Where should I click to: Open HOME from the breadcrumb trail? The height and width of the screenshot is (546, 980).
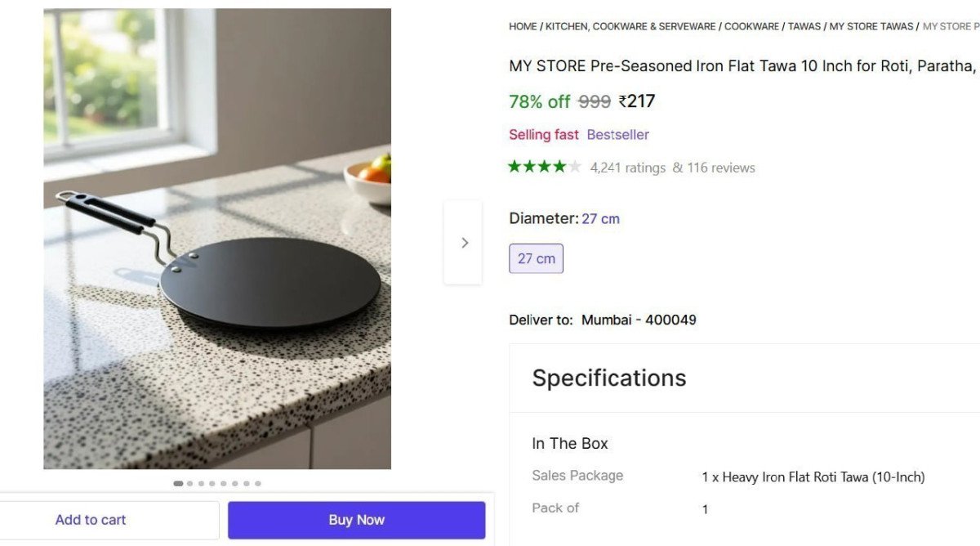[x=522, y=25]
